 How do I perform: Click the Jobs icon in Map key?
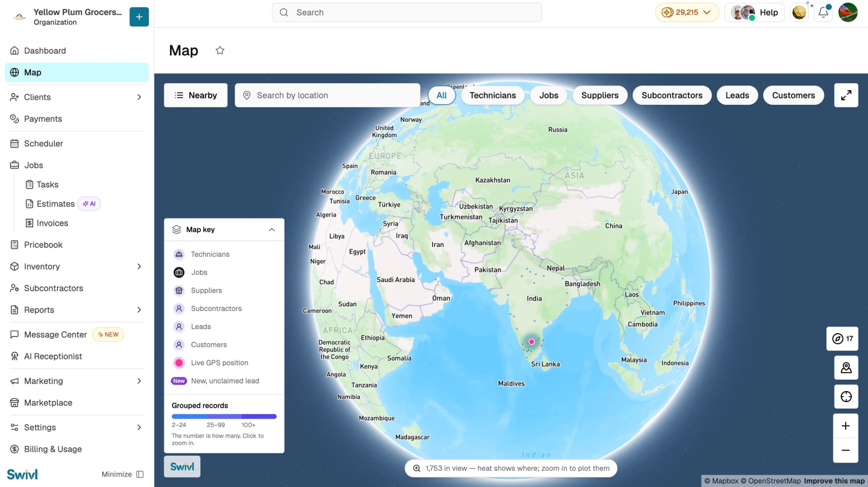(x=179, y=272)
